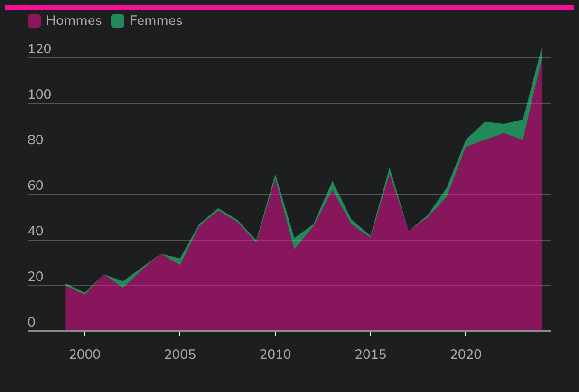Select the 2010 x-axis year label
Screen dimensions: 579x392
tap(275, 355)
